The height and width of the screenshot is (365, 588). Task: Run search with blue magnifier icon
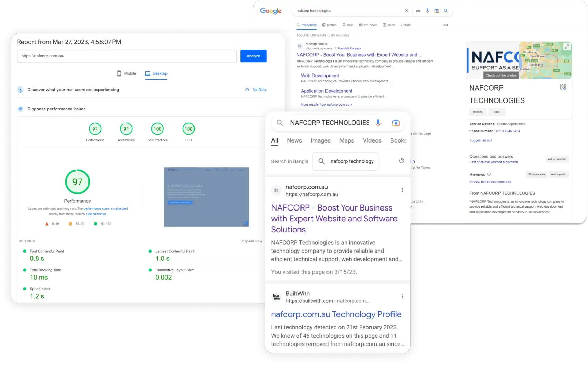(x=446, y=11)
